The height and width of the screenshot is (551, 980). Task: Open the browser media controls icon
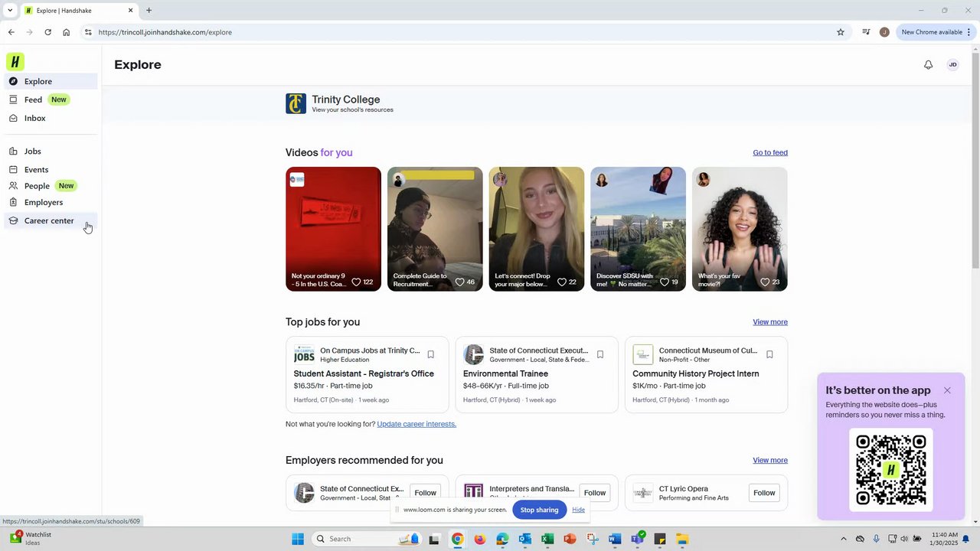(866, 32)
